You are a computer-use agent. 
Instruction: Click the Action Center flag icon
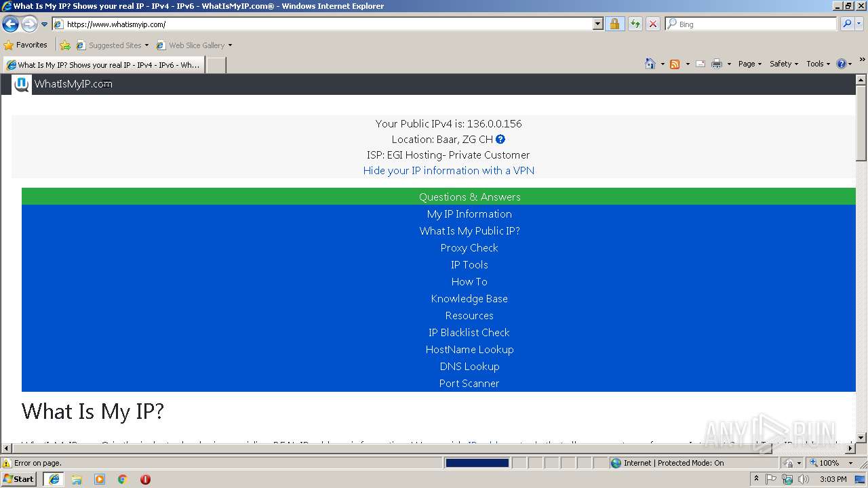[x=771, y=479]
